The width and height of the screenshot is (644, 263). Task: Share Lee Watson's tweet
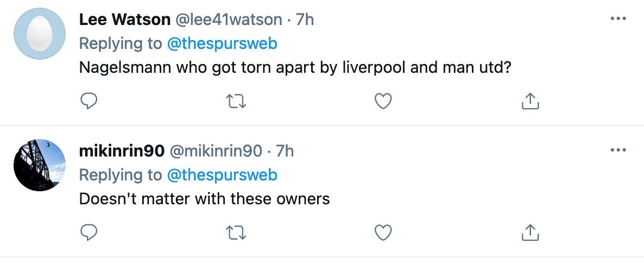coord(530,101)
